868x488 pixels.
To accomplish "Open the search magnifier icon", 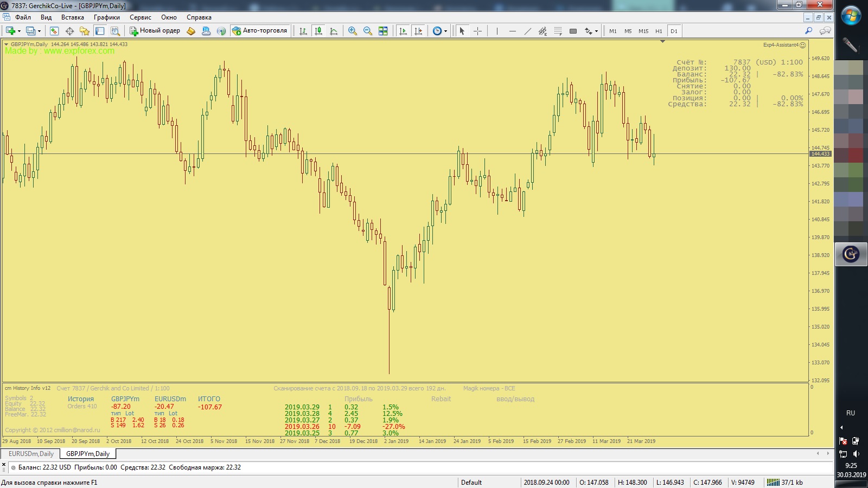I will click(809, 31).
